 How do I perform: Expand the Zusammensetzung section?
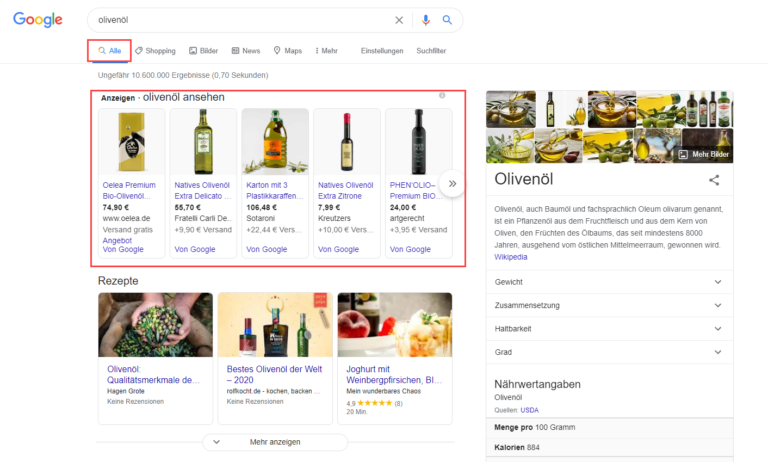pos(609,305)
